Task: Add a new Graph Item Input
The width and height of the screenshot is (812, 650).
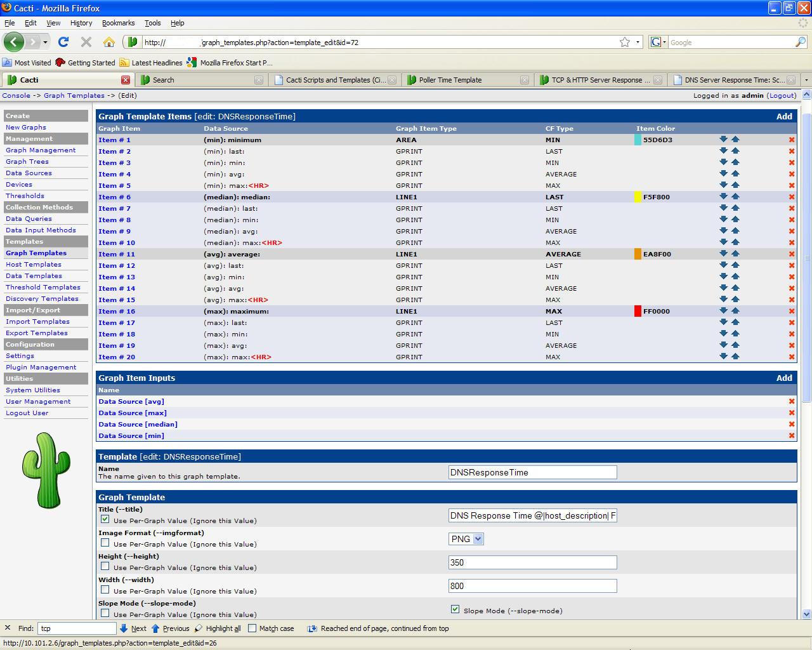Action: [784, 378]
